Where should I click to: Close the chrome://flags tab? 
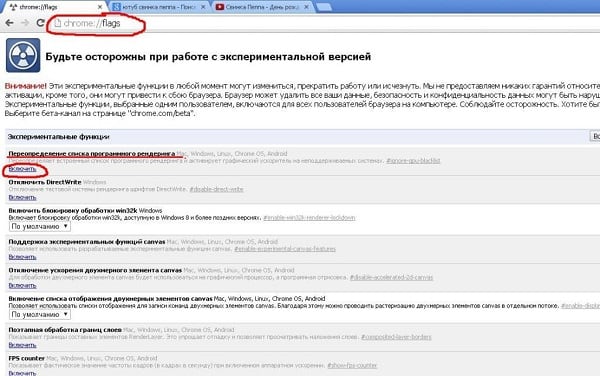(x=100, y=7)
